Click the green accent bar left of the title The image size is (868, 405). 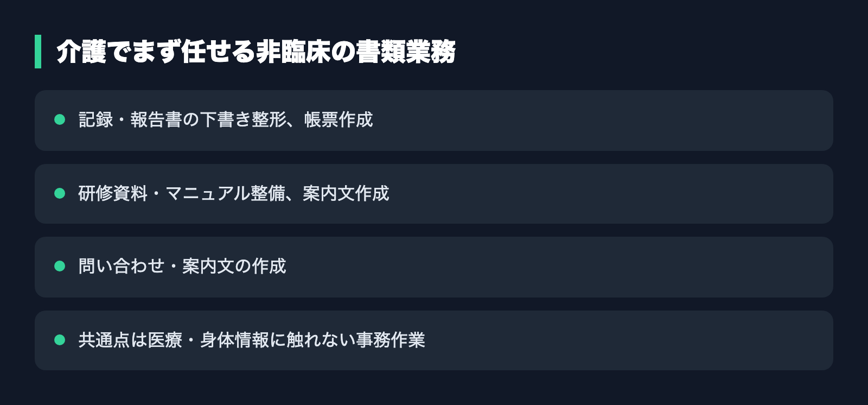pos(38,52)
